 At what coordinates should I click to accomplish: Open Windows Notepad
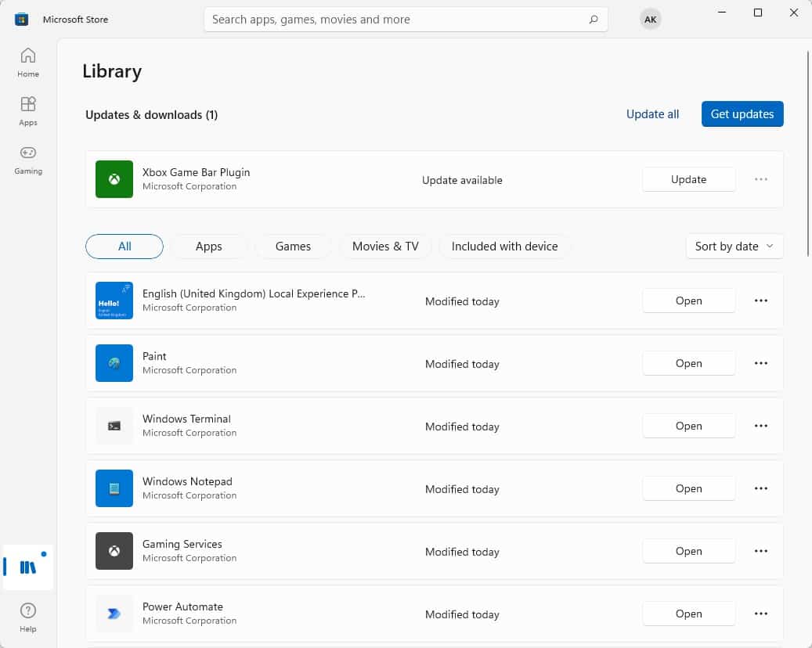[x=689, y=488]
